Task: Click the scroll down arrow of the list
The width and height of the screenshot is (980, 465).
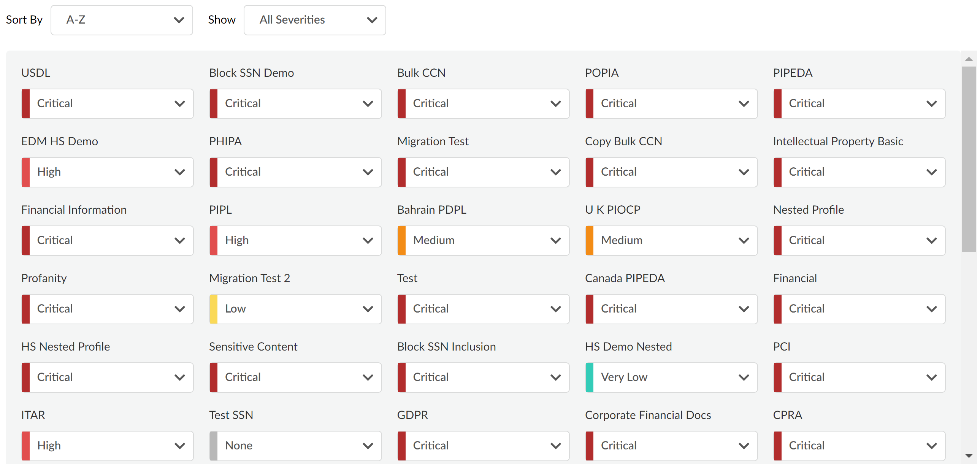Action: click(x=969, y=455)
